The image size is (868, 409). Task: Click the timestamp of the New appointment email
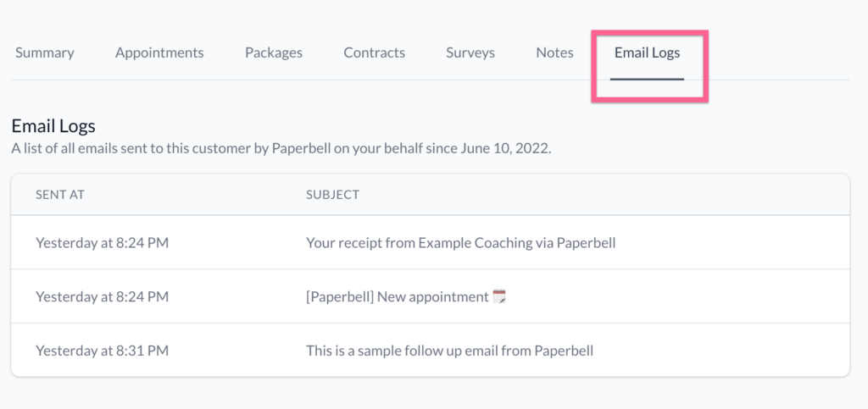103,297
